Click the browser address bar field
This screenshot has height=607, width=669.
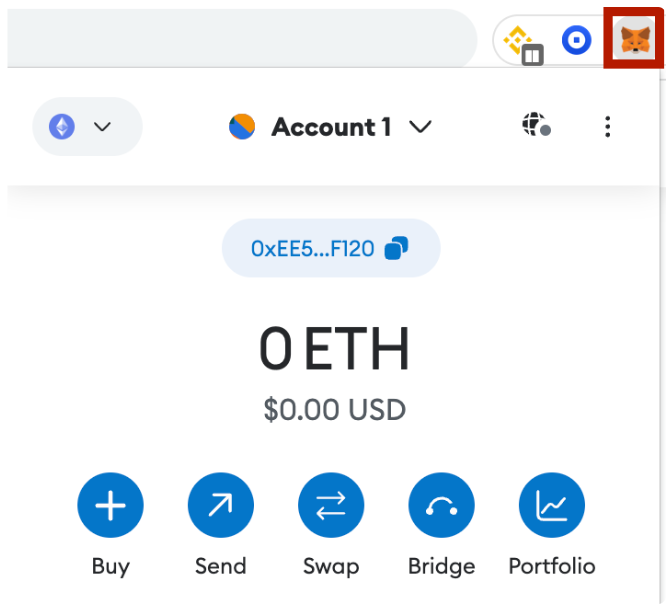[240, 40]
